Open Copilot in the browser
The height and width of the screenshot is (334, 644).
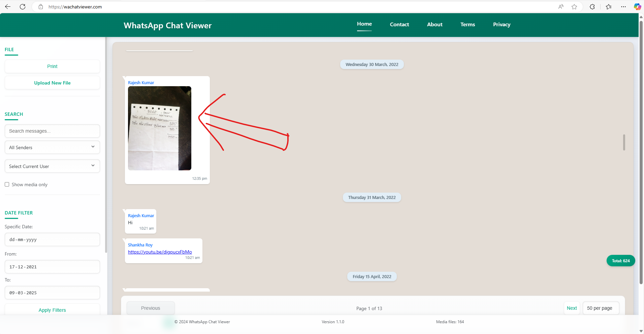(x=637, y=6)
